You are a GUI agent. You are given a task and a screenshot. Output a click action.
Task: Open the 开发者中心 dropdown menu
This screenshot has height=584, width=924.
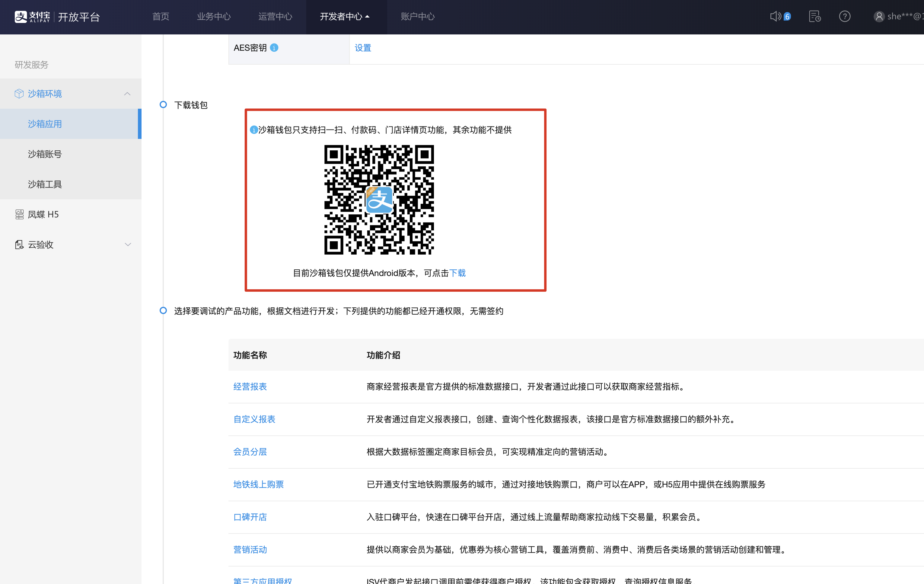[344, 17]
